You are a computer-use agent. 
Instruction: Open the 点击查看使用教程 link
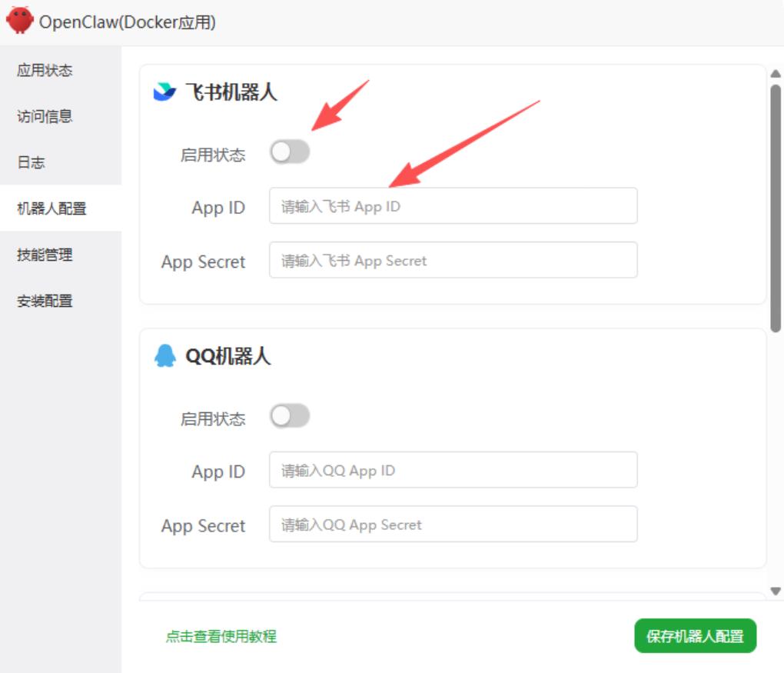[x=221, y=636]
